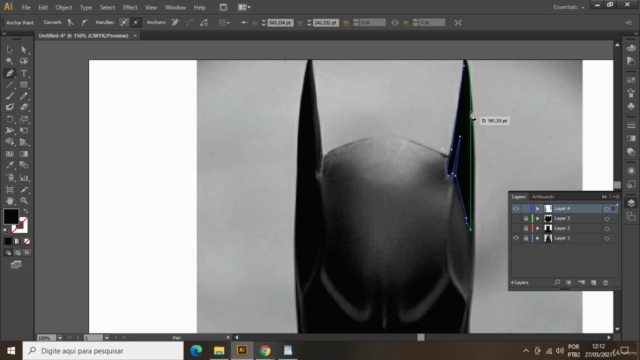Open the zoom level dropdown at bottom
Image resolution: width=640 pixels, height=360 pixels.
(x=60, y=338)
